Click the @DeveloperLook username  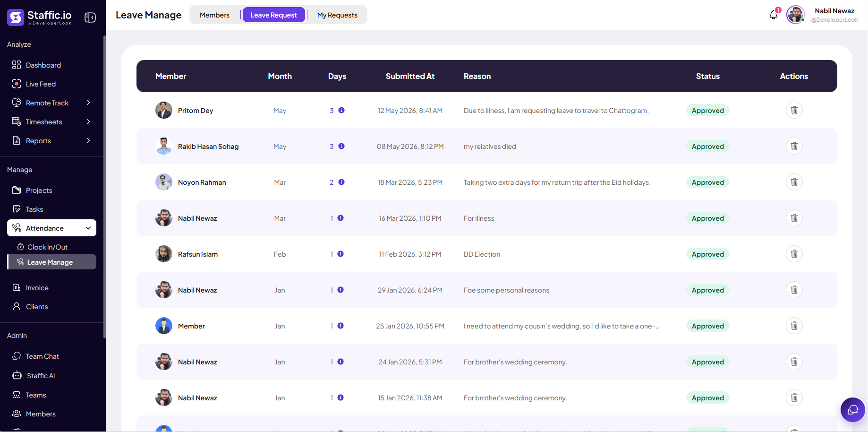pos(834,20)
